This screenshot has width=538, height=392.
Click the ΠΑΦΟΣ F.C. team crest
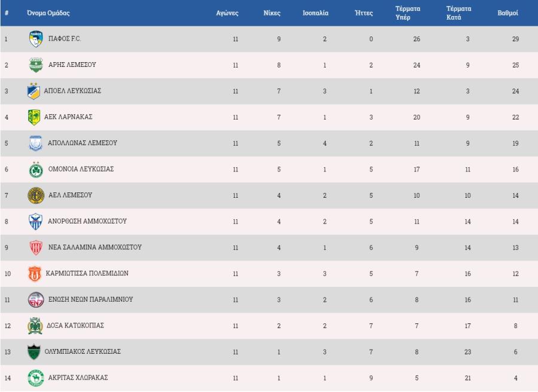tap(36, 39)
